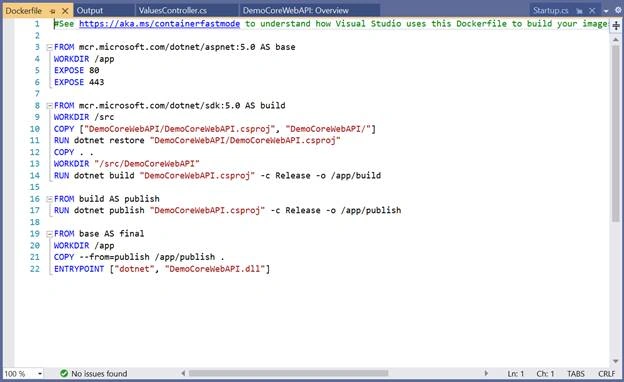Open the document tabs overflow dropdown

tap(606, 11)
